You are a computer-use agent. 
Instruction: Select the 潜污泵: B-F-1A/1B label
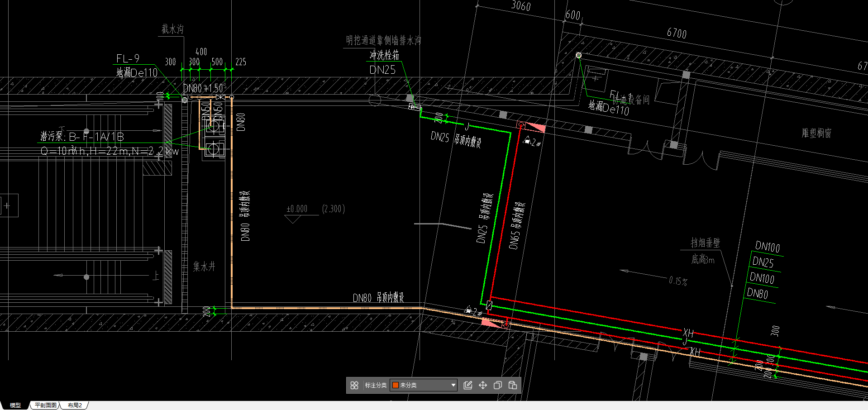(82, 136)
